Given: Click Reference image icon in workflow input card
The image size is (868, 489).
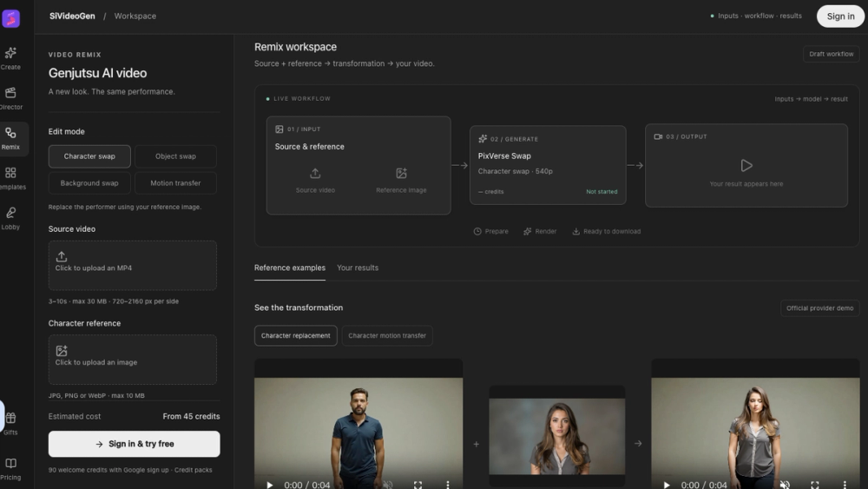Looking at the screenshot, I should click(401, 174).
